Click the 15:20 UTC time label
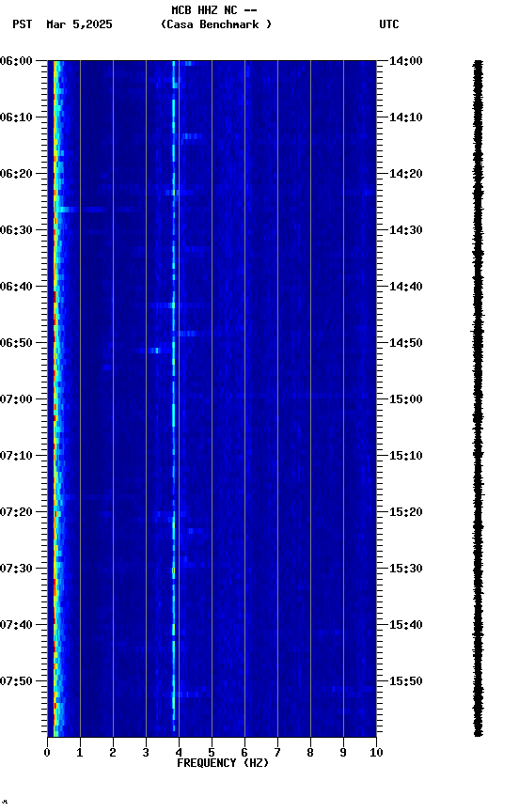The width and height of the screenshot is (519, 812). [406, 512]
